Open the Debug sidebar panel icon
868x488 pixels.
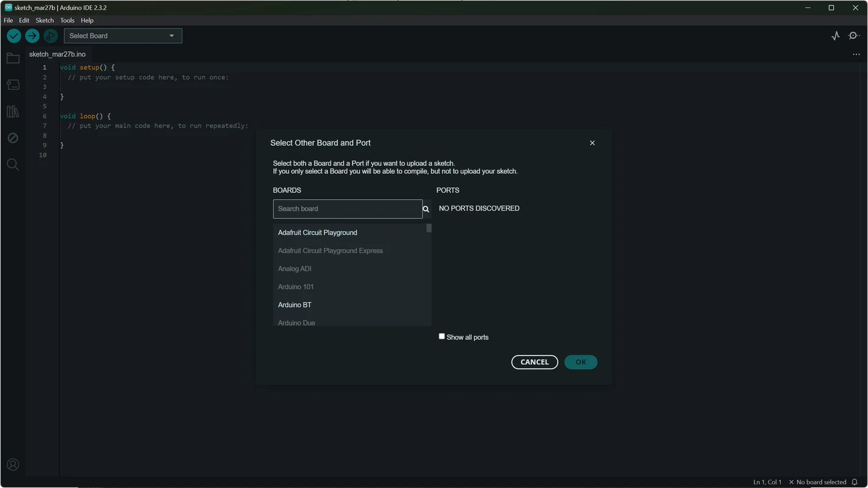pos(13,138)
